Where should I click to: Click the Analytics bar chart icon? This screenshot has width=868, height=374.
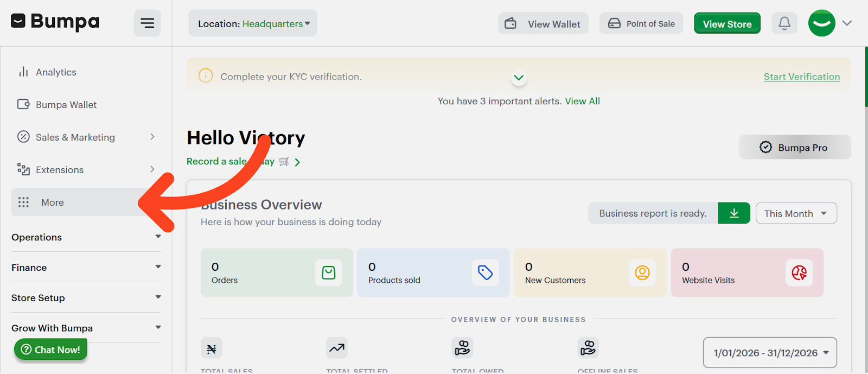23,72
